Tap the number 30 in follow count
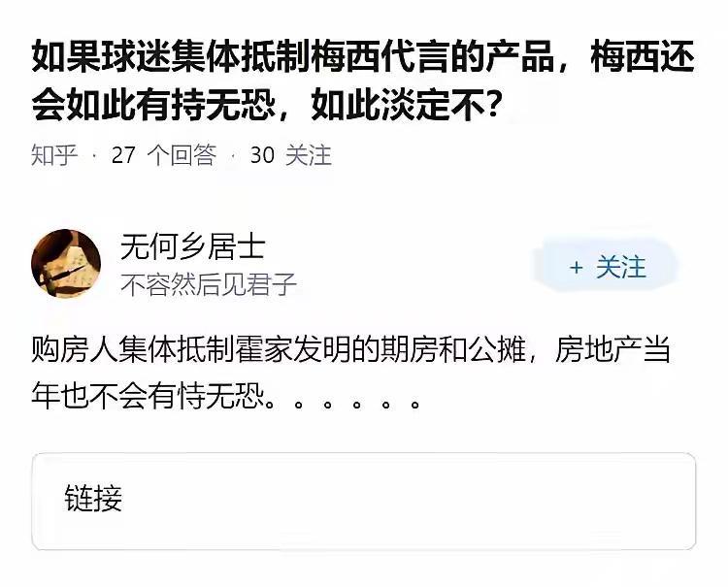This screenshot has height=587, width=728. click(x=262, y=155)
